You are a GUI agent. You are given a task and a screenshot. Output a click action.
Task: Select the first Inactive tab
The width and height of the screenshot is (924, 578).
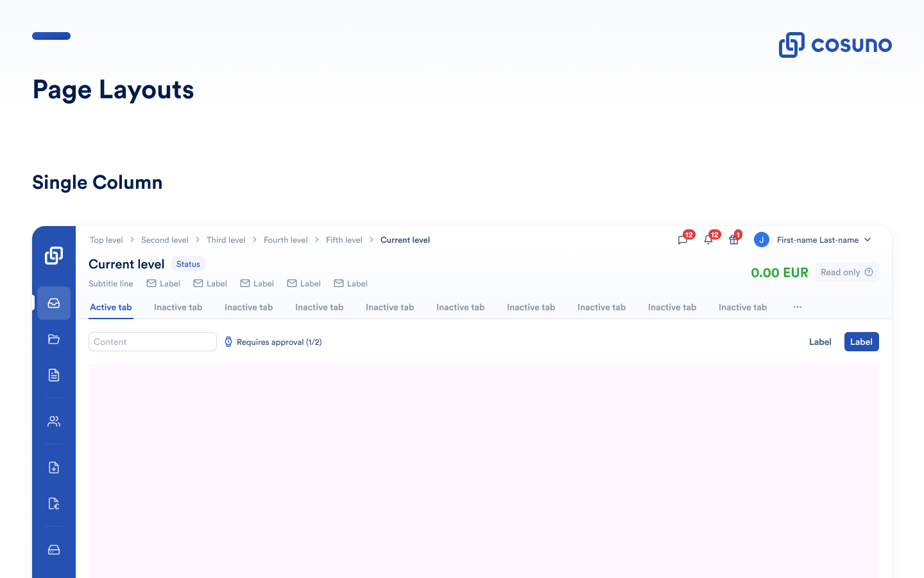178,308
